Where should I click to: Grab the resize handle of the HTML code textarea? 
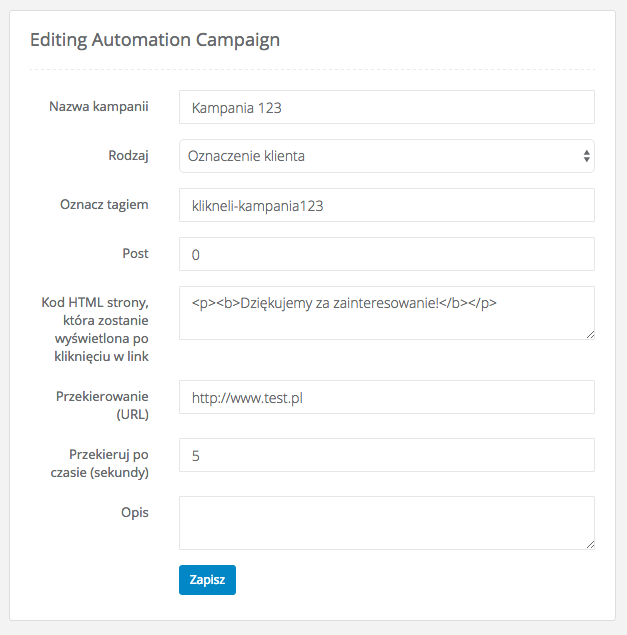[x=590, y=335]
